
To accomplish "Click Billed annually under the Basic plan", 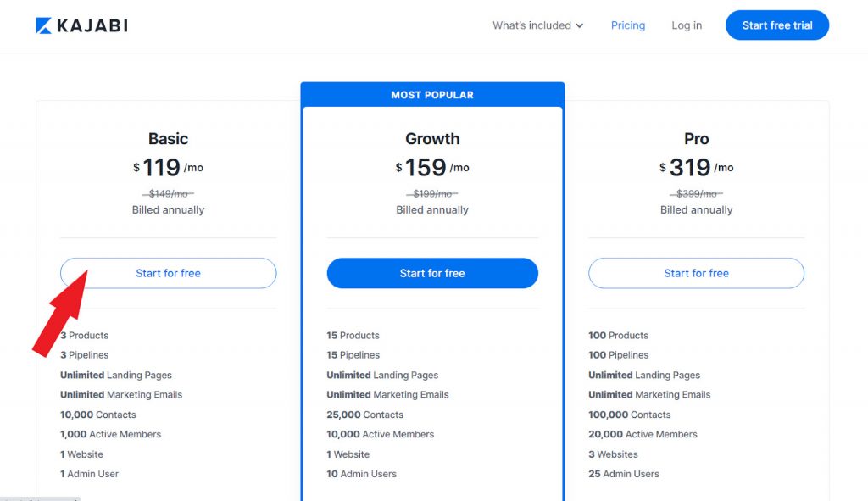I will (169, 210).
